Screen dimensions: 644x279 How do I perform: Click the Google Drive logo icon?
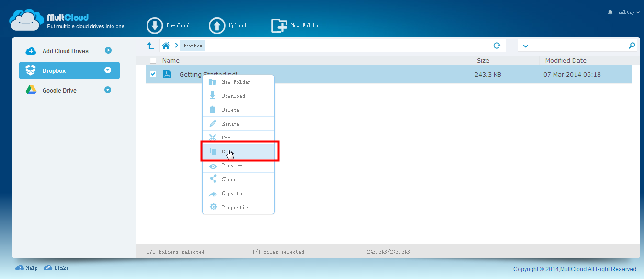point(31,90)
